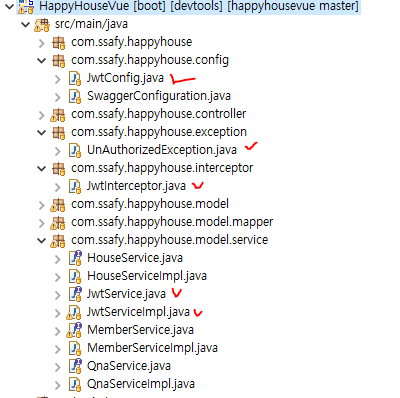The width and height of the screenshot is (400, 398).
Task: Expand the JwtInterceptor.java file node
Action: click(x=58, y=187)
